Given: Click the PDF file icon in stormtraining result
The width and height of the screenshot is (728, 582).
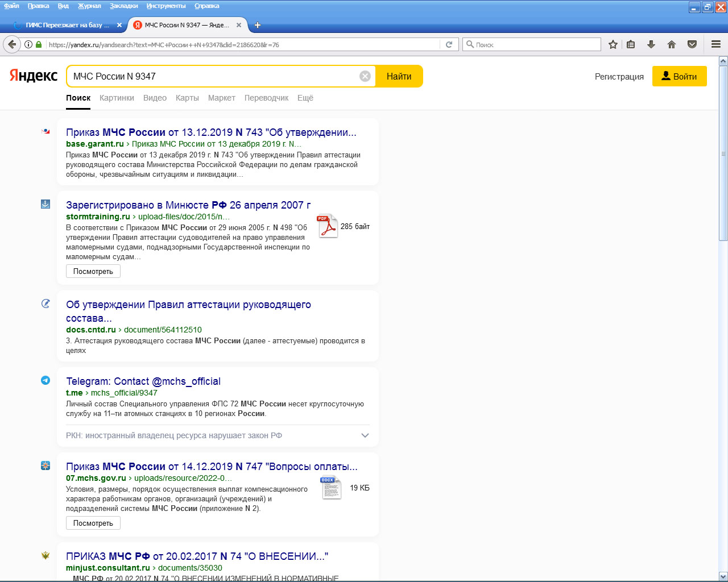Looking at the screenshot, I should 328,226.
